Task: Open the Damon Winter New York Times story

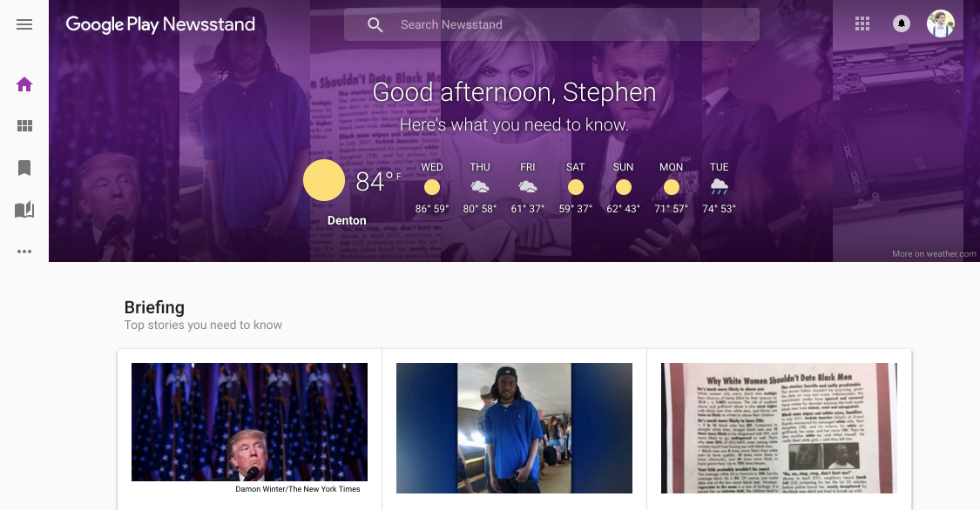Action: click(249, 422)
